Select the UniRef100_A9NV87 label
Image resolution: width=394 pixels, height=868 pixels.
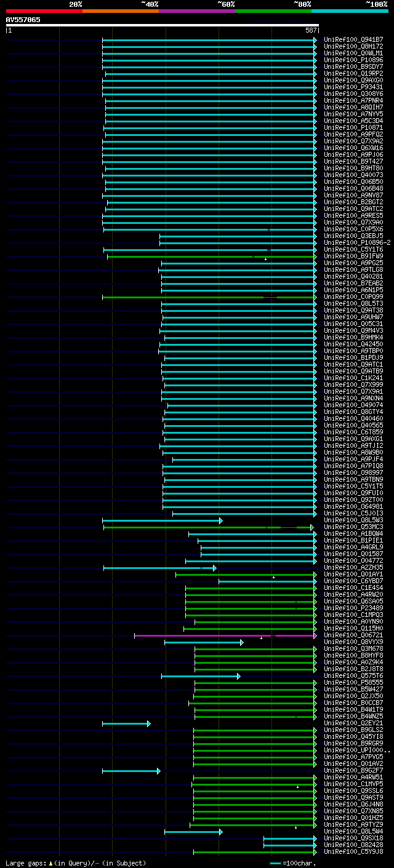point(353,195)
